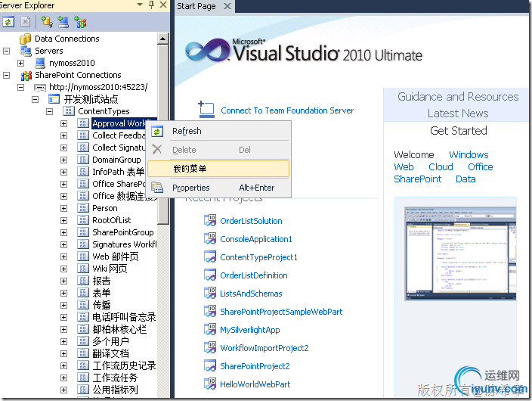Expand the nymoss2010 server node
The width and height of the screenshot is (532, 401).
point(20,64)
